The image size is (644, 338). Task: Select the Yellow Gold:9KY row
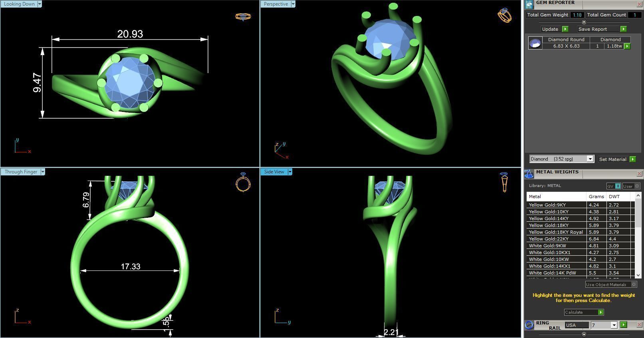pos(580,205)
